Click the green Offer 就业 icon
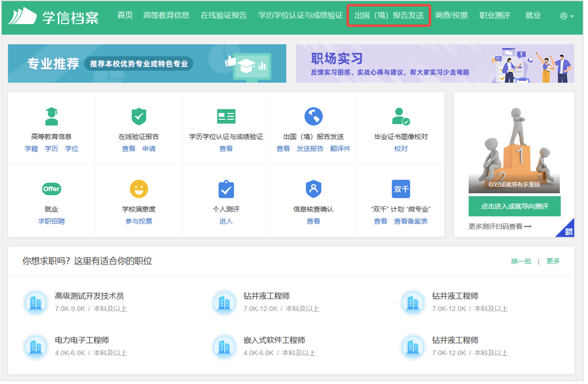Image resolution: width=588 pixels, height=384 pixels. pyautogui.click(x=51, y=189)
